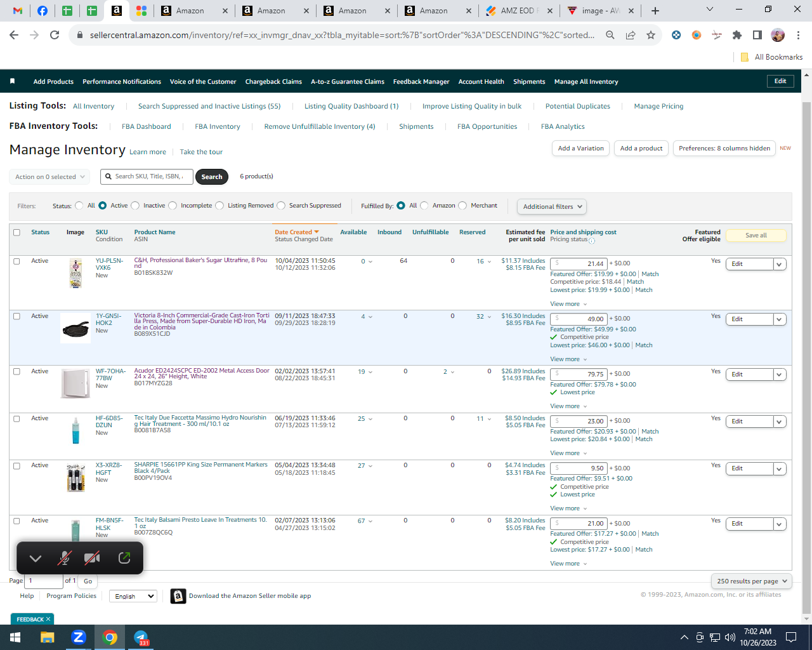
Task: Tick the checkbox for C&H Baker's Sugar row
Action: coord(17,261)
